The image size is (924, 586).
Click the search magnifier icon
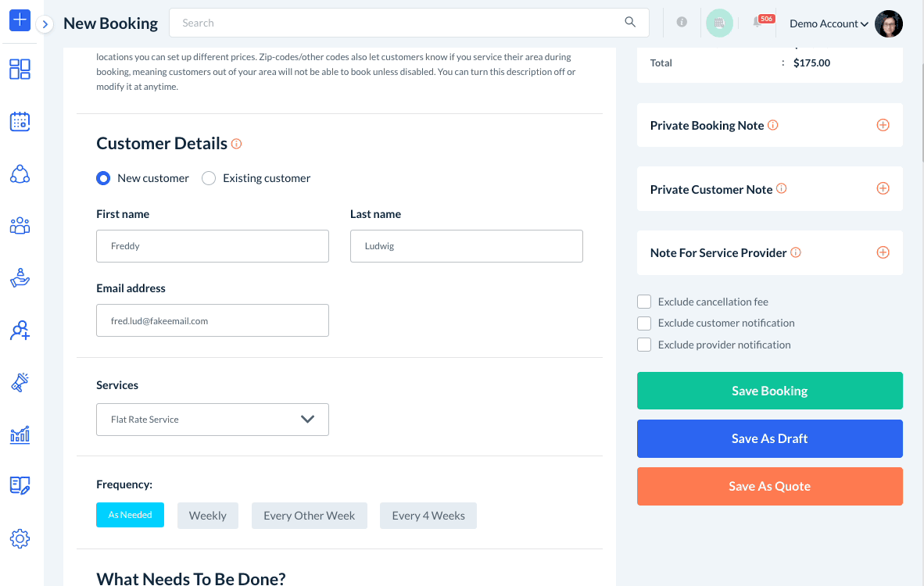pos(630,23)
